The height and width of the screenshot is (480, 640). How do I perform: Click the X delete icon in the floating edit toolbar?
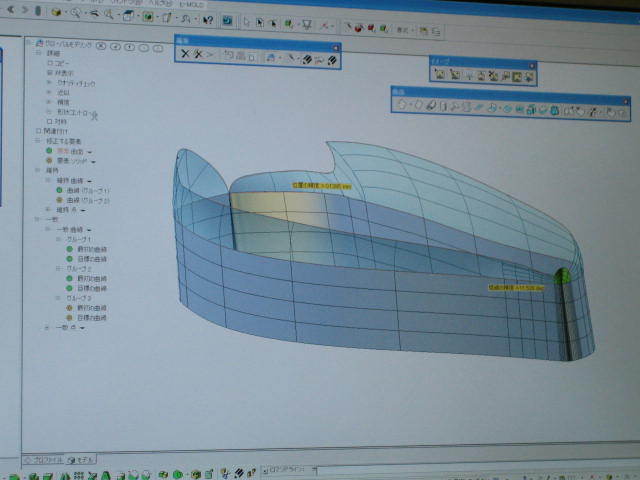click(x=185, y=53)
